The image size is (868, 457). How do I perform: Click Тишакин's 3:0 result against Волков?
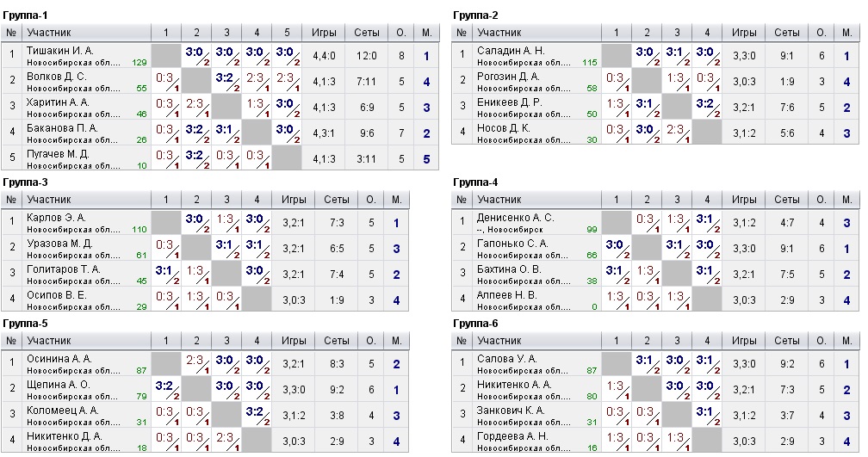point(197,52)
